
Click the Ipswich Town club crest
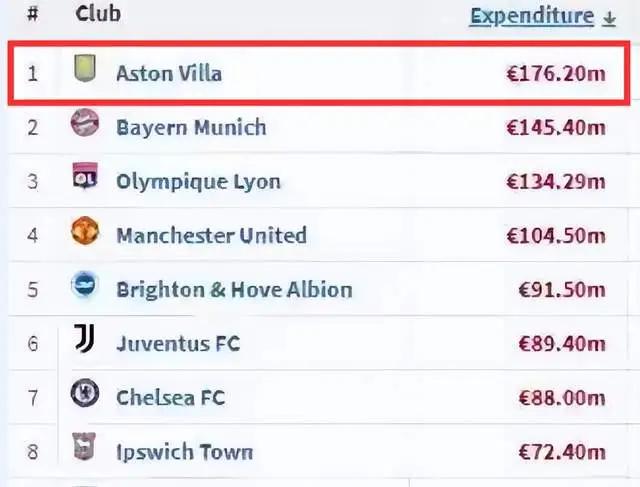click(84, 447)
